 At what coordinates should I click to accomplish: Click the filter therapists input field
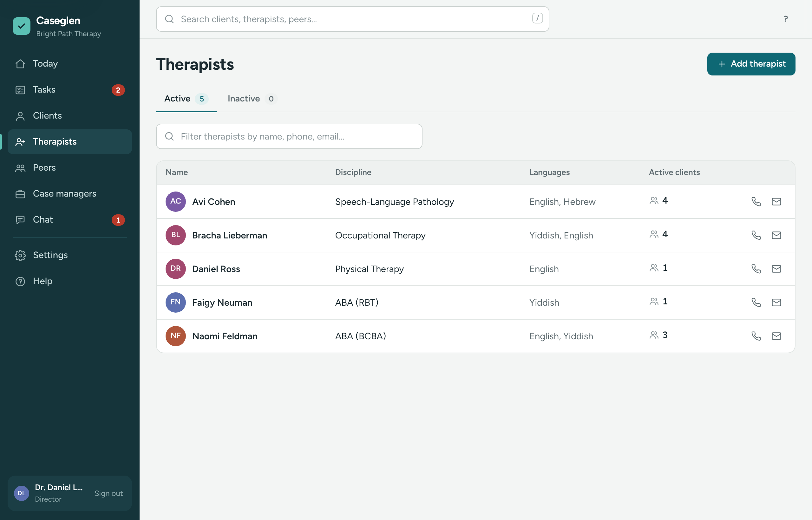289,136
